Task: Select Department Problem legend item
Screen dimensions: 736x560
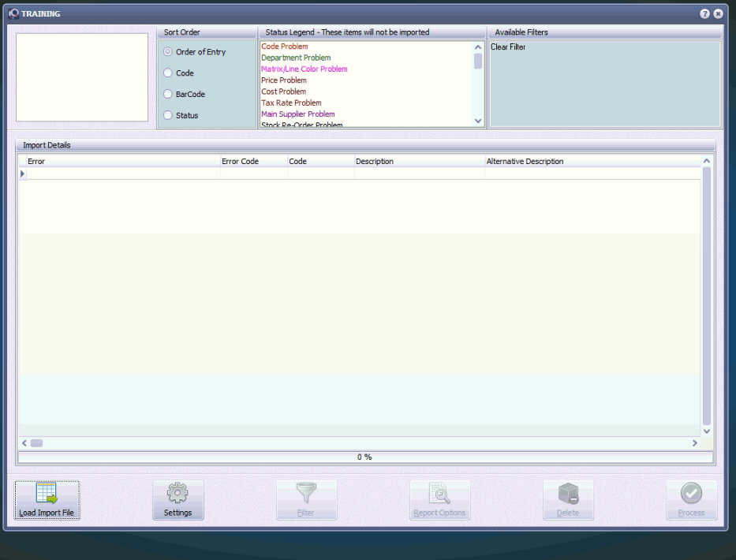Action: click(x=296, y=58)
